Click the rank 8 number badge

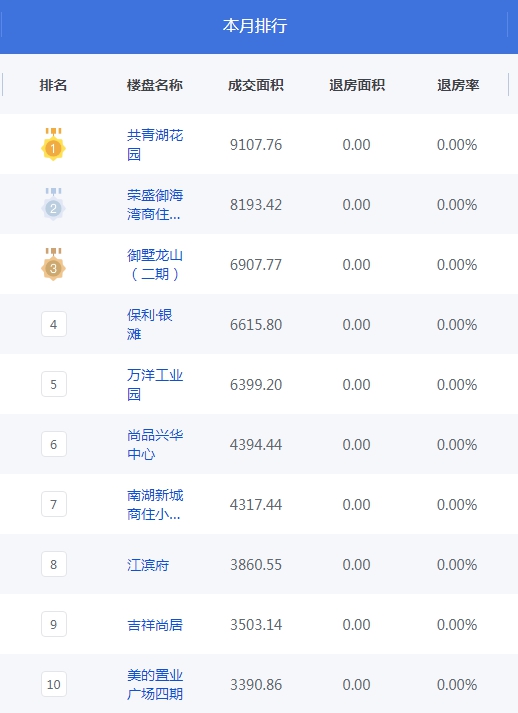tap(54, 564)
